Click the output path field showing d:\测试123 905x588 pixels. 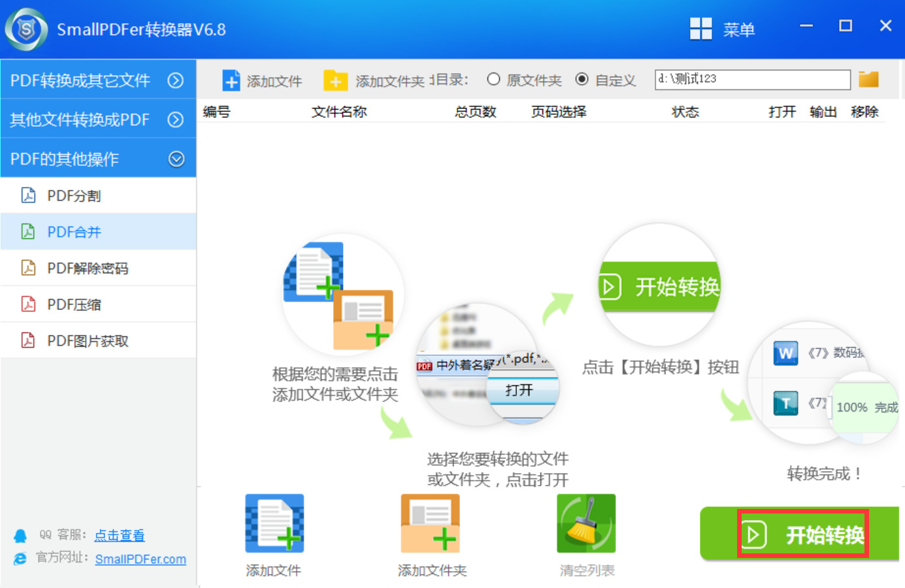753,79
